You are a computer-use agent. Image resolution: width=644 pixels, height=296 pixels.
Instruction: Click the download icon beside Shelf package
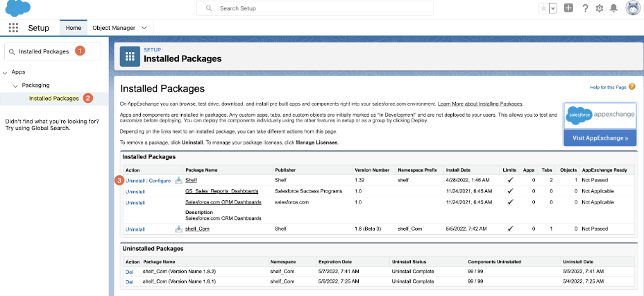tap(178, 180)
